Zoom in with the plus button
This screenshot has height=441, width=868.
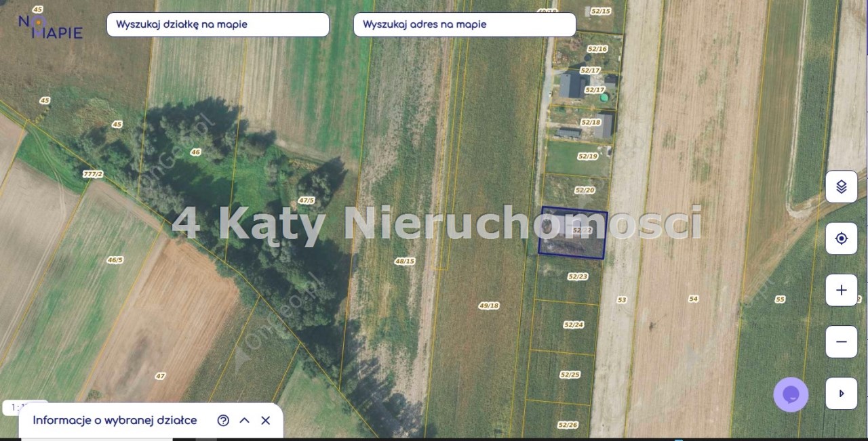pyautogui.click(x=841, y=290)
